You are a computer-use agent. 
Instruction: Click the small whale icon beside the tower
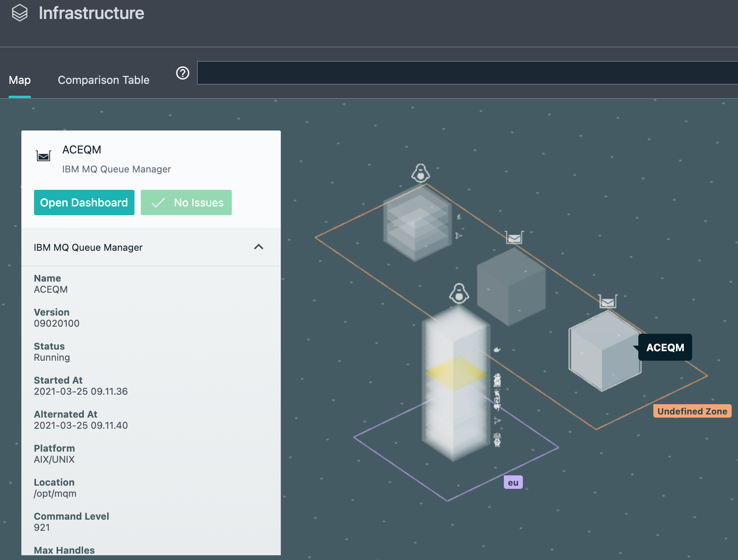[x=497, y=349]
